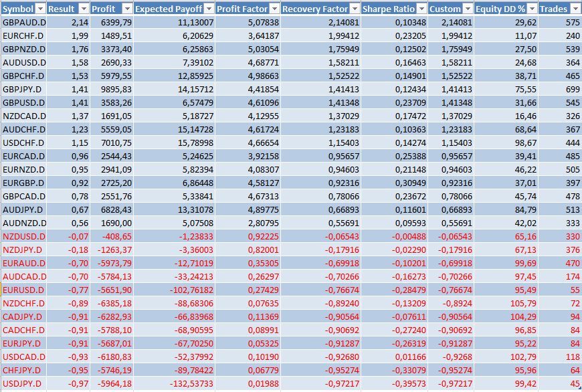582x392 pixels.
Task: Open the Profit Factor filter dropdown
Action: pos(275,9)
